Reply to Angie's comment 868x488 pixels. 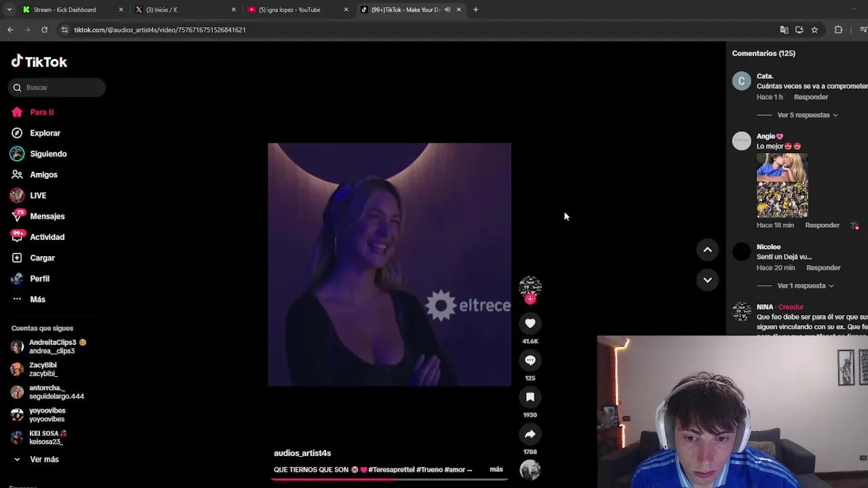822,225
